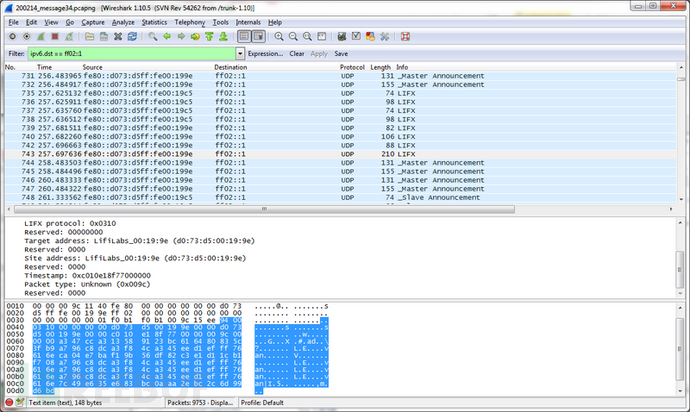Sort by Protocol column header
Image resolution: width=690 pixels, height=412 pixels.
tap(352, 67)
